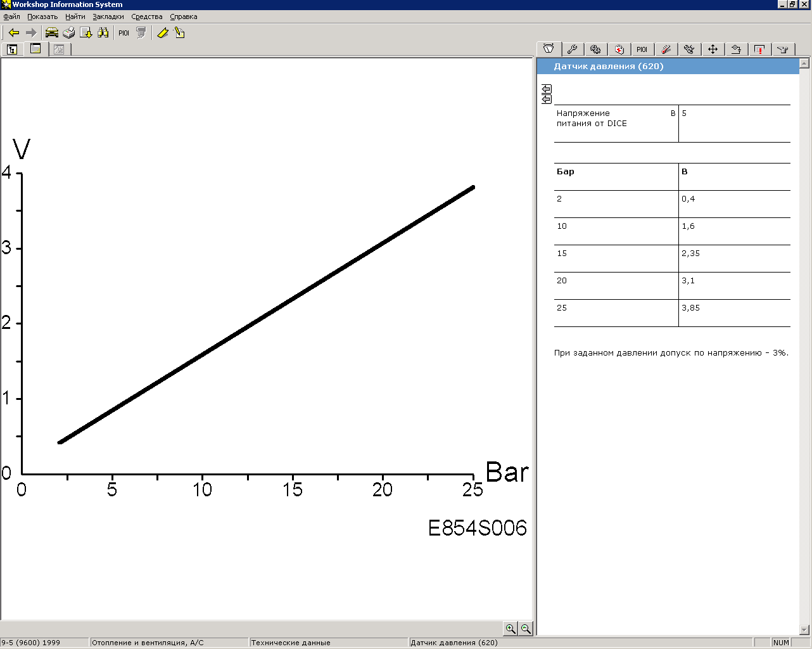This screenshot has height=649, width=812.
Task: Open the red probe measurement tab
Action: [x=666, y=49]
